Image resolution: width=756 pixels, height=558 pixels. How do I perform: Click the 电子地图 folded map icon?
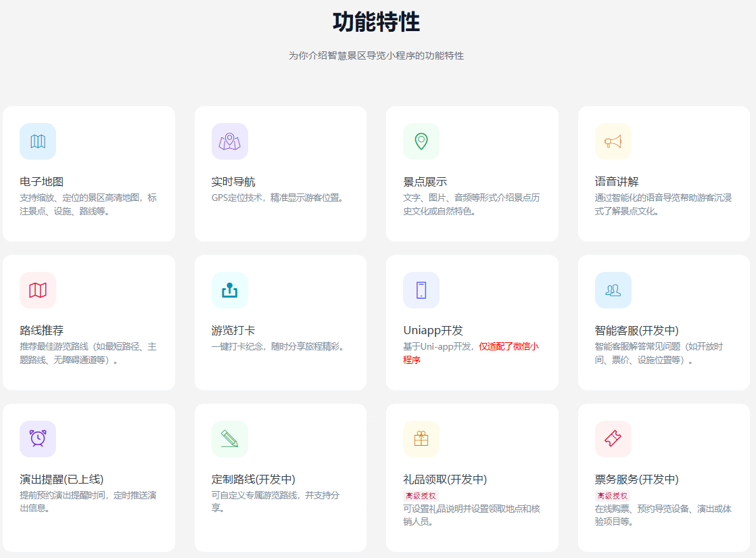pos(38,141)
